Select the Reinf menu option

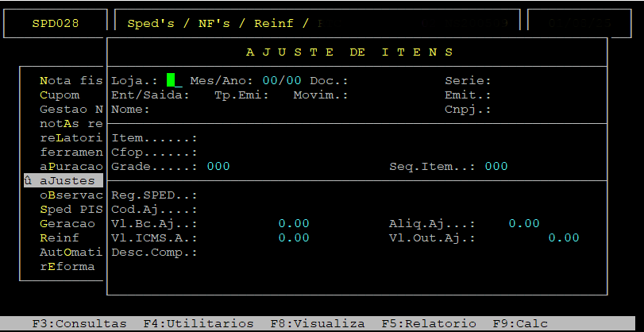[59, 238]
